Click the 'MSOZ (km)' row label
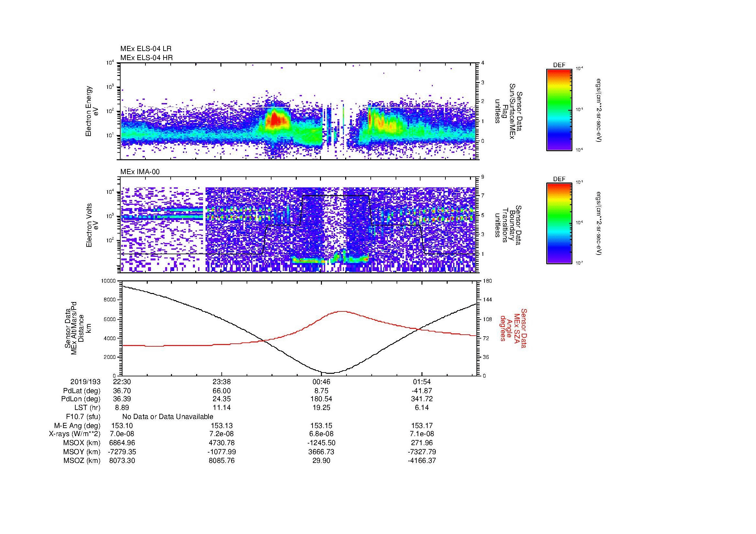The width and height of the screenshot is (756, 534). point(82,461)
